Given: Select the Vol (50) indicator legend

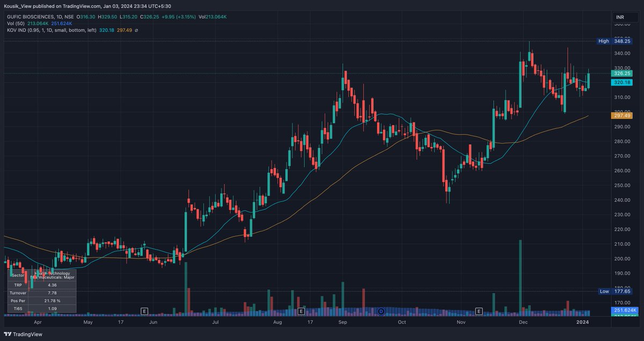Looking at the screenshot, I should pos(17,24).
